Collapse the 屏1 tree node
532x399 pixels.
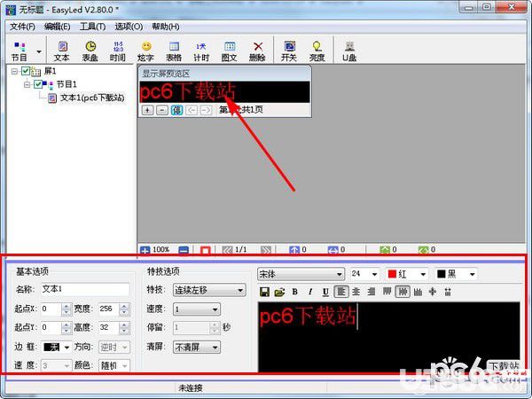[x=14, y=71]
